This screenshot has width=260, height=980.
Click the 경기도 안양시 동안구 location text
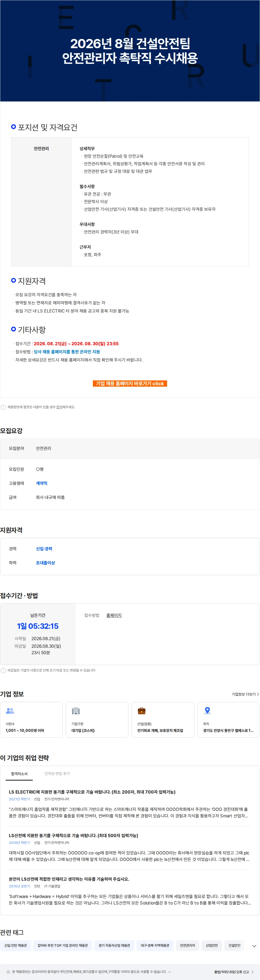228,731
